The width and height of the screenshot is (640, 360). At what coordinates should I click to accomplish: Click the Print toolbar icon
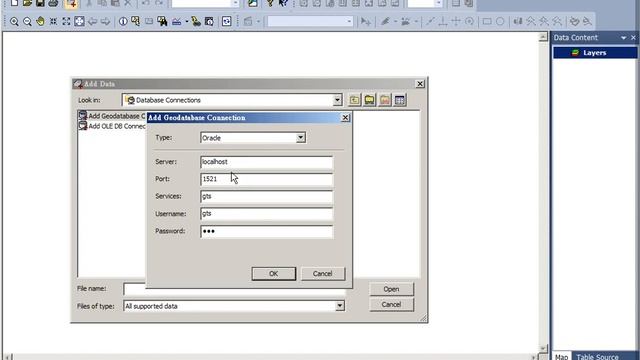tap(53, 3)
